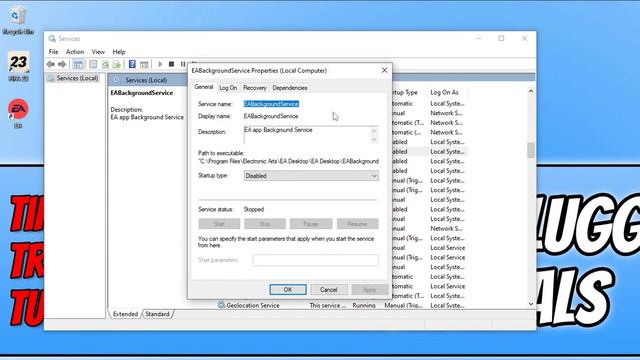Click the services list scrollbar up arrow
The image size is (640, 360).
point(531,91)
